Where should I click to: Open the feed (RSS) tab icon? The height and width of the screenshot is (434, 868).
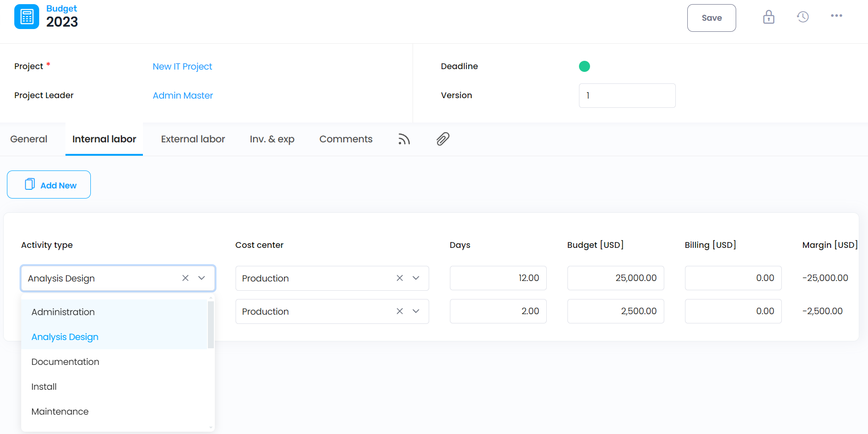coord(404,139)
